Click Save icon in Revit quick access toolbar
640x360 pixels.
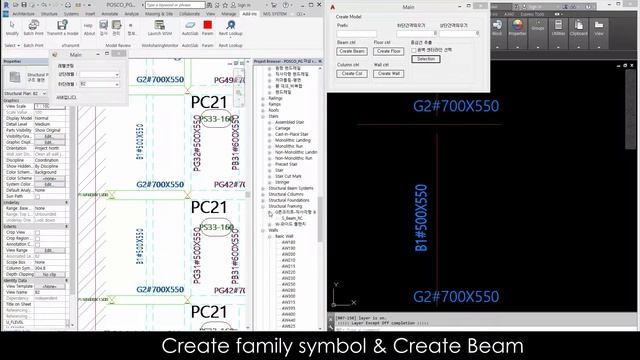(x=24, y=5)
